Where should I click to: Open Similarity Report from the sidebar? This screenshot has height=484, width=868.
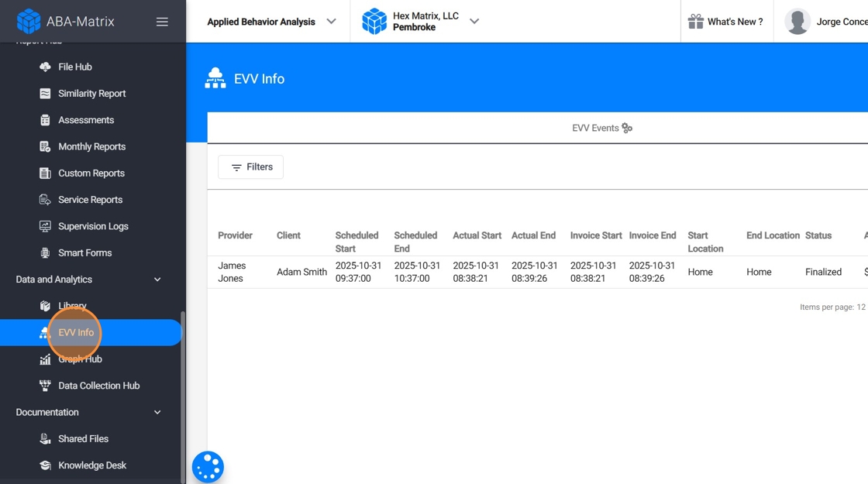pyautogui.click(x=91, y=94)
